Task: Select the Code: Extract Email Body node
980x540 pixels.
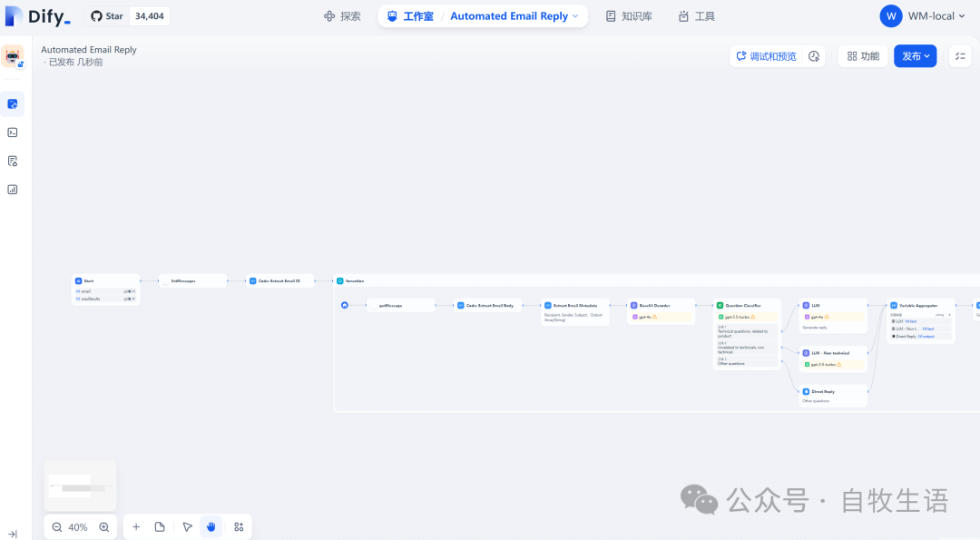Action: click(x=488, y=306)
